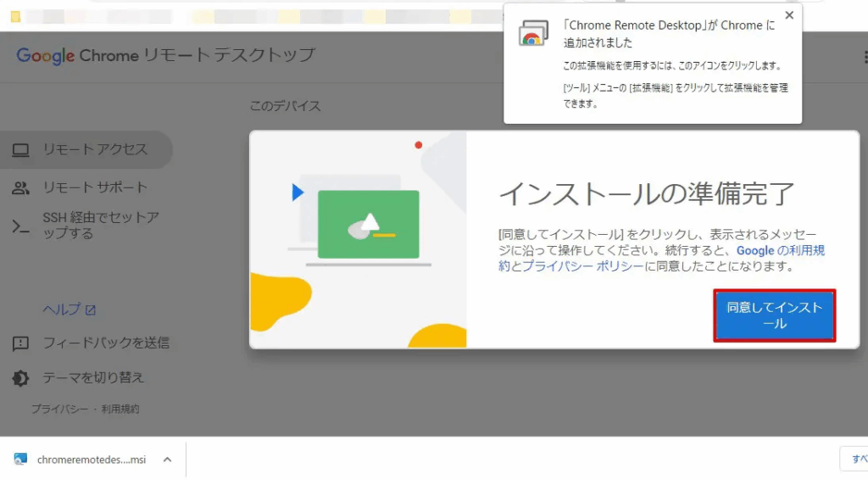This screenshot has height=480, width=868.
Task: Toggle theme via テーマを切り替え
Action: [x=93, y=378]
